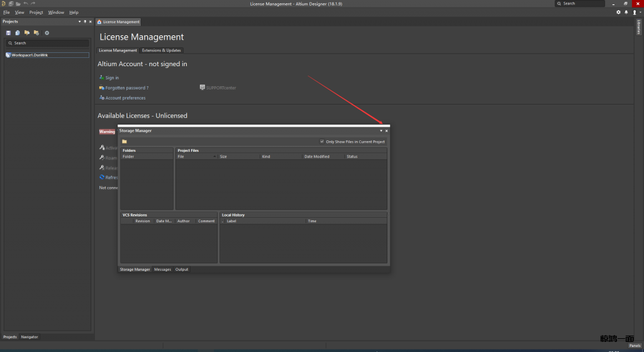The width and height of the screenshot is (644, 352).
Task: Switch to Extensions & Updates tab
Action: pyautogui.click(x=161, y=50)
